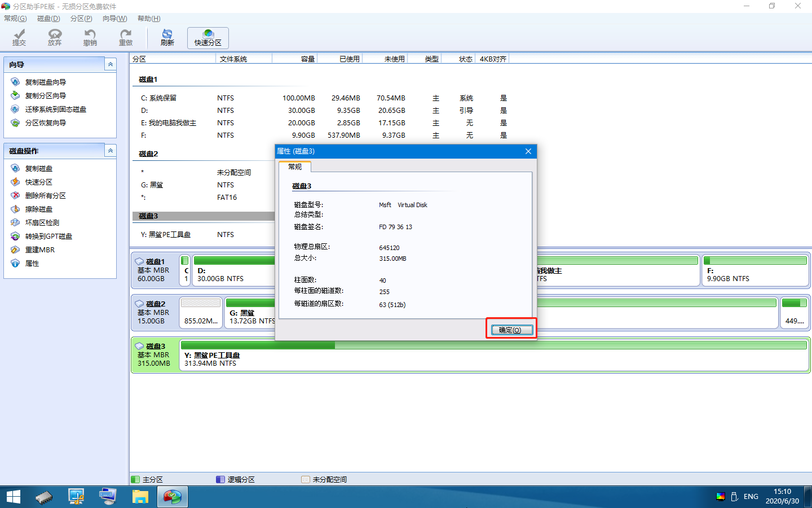Select the Y: 黑鲨PE工具盘 313.94MB bar
The image size is (812, 508).
[x=493, y=355]
